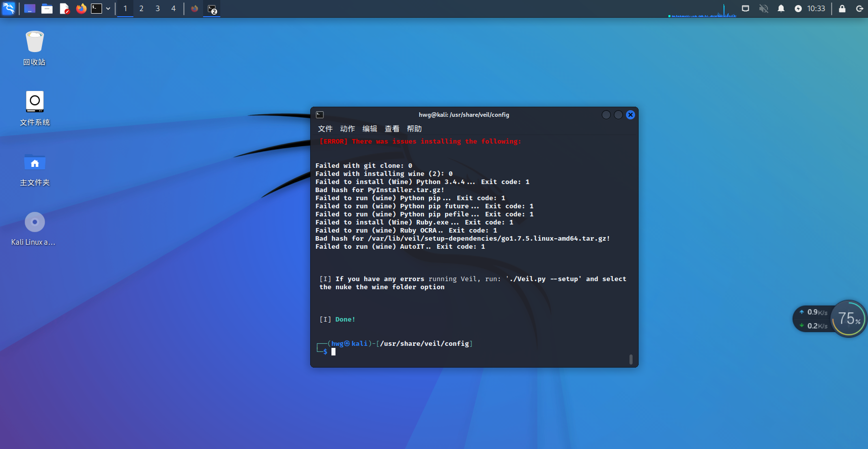Switch to workspace 4
868x449 pixels.
click(x=173, y=9)
